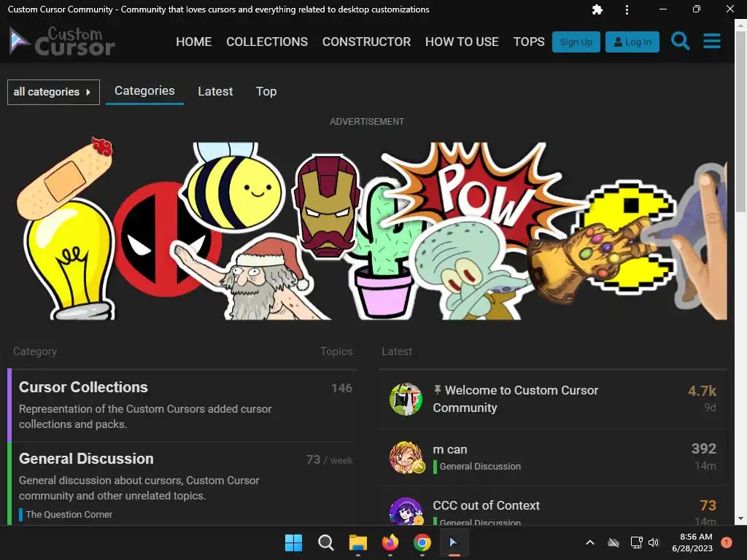Switch to the Latest tab
Image resolution: width=747 pixels, height=560 pixels.
pyautogui.click(x=215, y=91)
